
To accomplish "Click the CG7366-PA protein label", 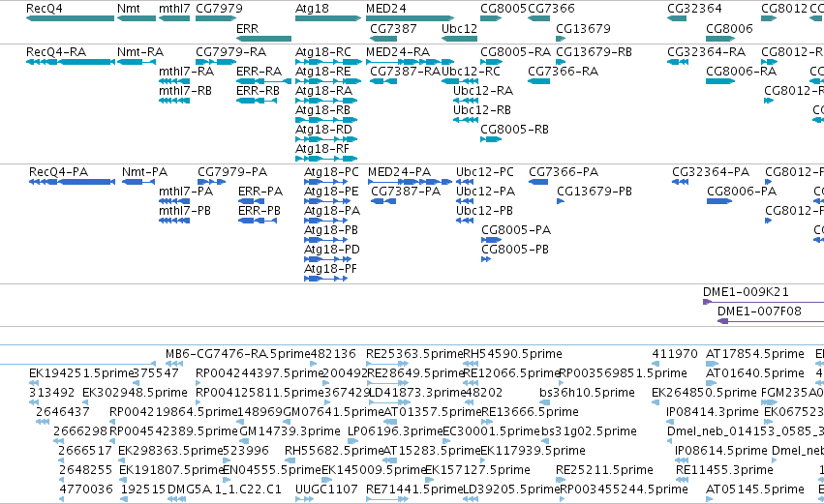I will click(564, 172).
